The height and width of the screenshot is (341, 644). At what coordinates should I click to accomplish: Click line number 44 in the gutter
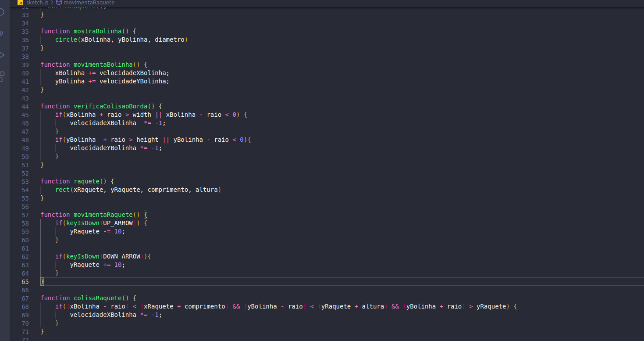[x=25, y=106]
